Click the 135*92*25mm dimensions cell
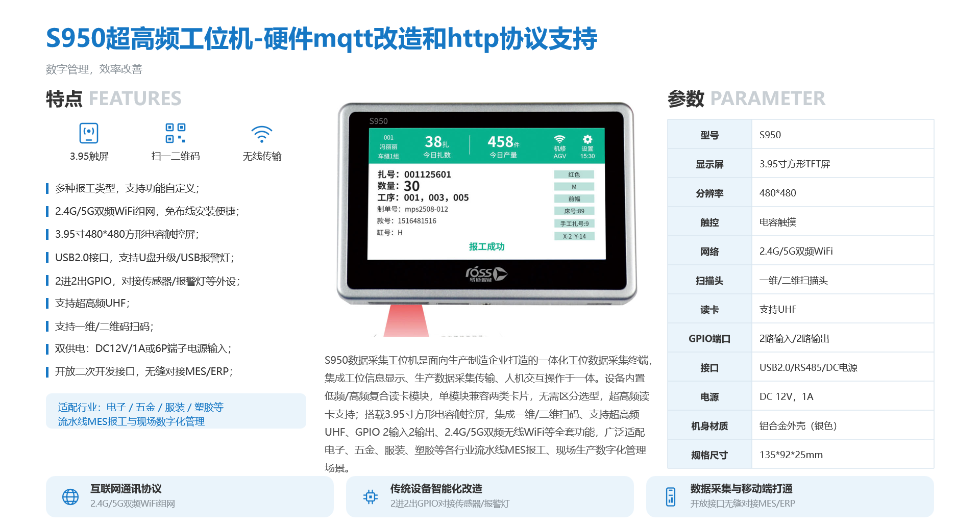 [843, 455]
